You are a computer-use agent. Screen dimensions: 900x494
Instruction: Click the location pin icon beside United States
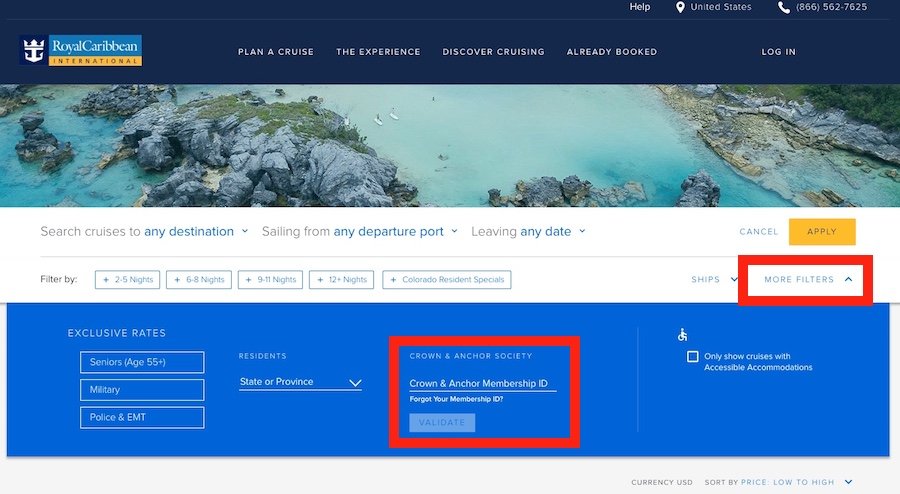tap(680, 7)
